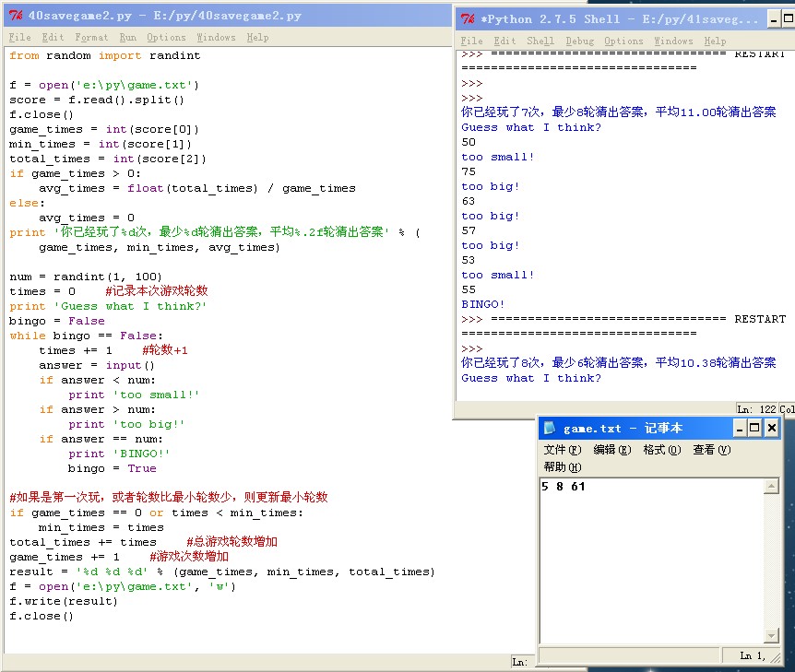Screen dimensions: 795x672
Task: Open the Shell menu in Python Shell
Action: tap(540, 41)
